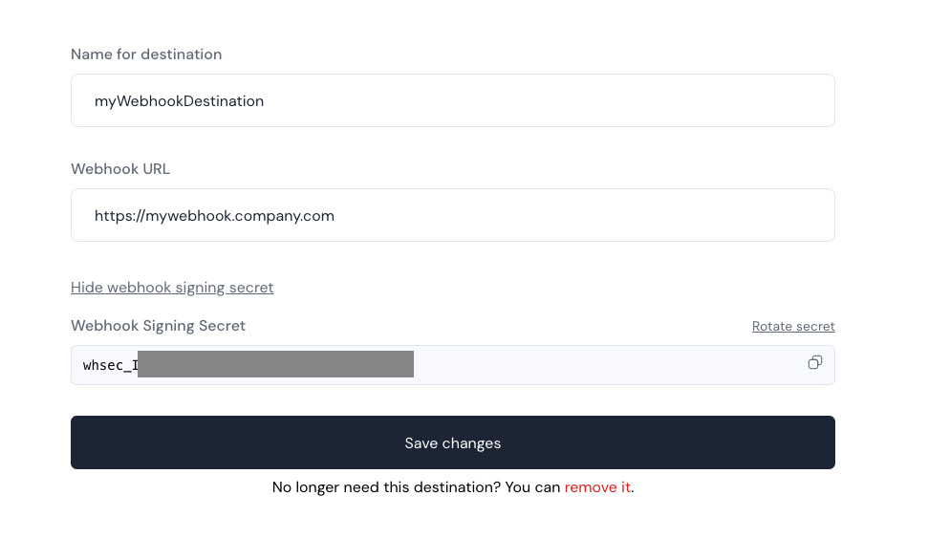Click blank space inside secret field
928x560 pixels.
point(610,365)
